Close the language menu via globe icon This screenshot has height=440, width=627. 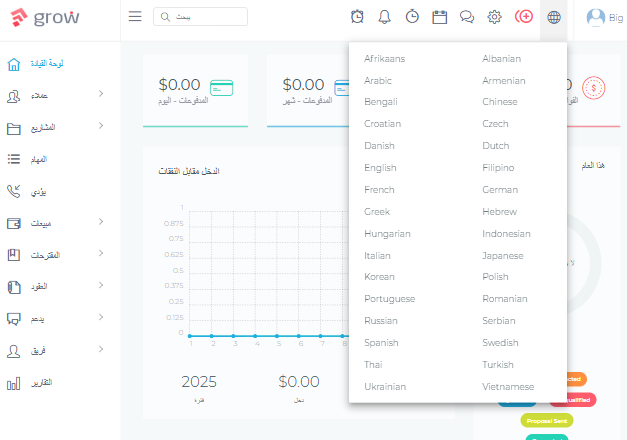pos(554,17)
